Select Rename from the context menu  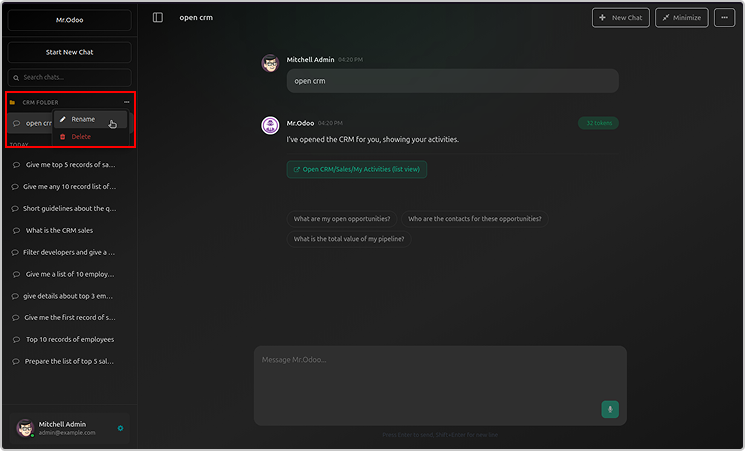click(x=83, y=119)
